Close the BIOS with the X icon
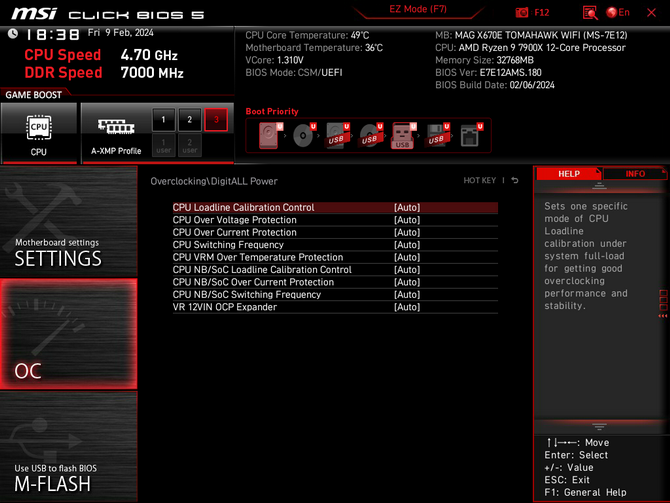The image size is (670, 503). [651, 12]
